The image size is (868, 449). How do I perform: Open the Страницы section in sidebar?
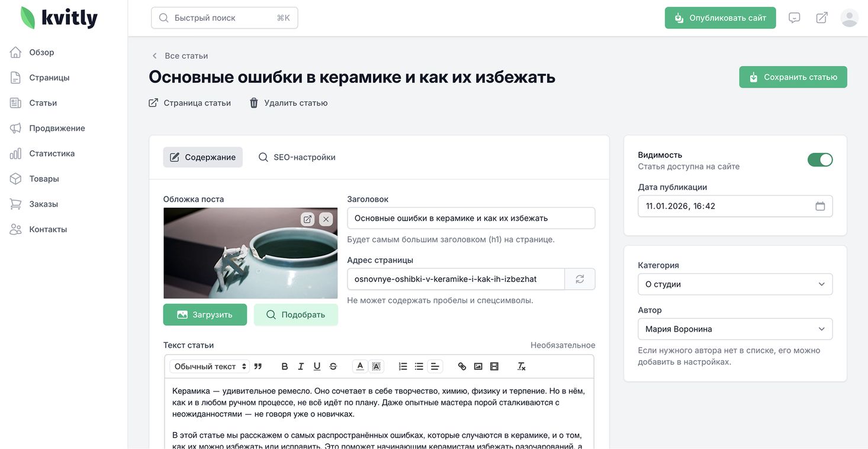40,78
